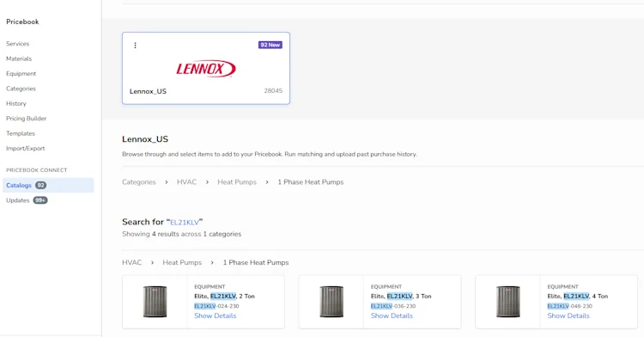Screen dimensions: 644x337
Task: Click the EL21KLV search term link
Action: click(185, 223)
